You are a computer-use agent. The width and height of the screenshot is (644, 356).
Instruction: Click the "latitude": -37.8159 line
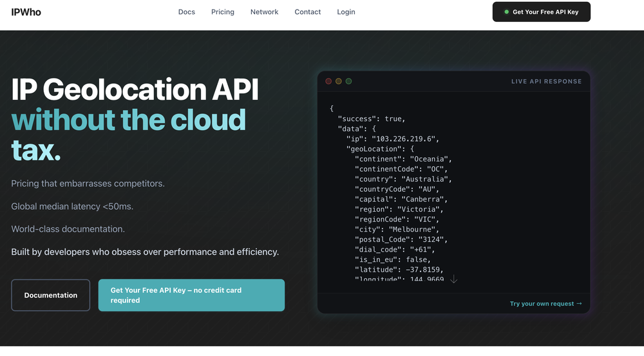click(399, 270)
